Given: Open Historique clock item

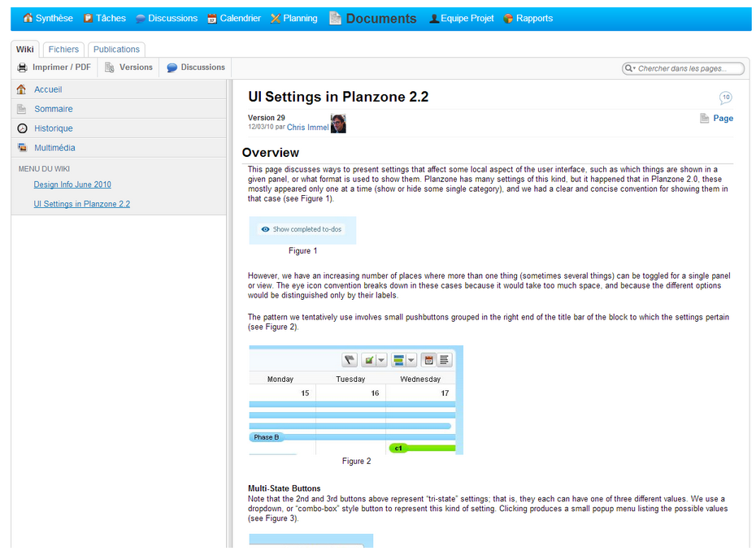Looking at the screenshot, I should coord(53,128).
